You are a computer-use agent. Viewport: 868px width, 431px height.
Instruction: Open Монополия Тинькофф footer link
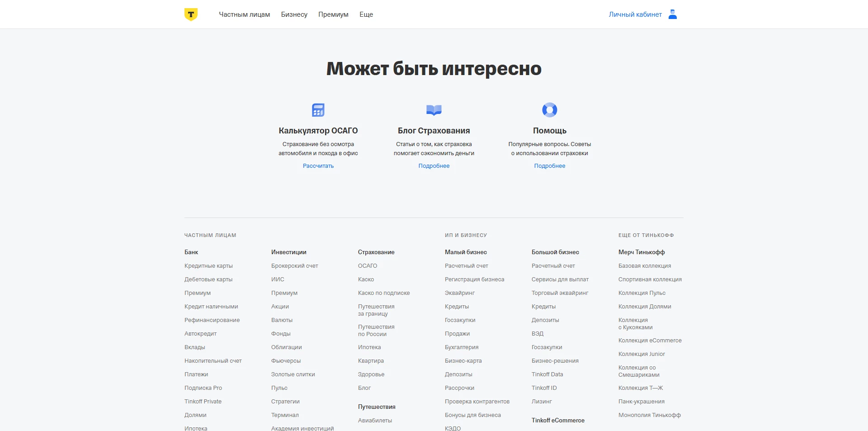pos(649,415)
